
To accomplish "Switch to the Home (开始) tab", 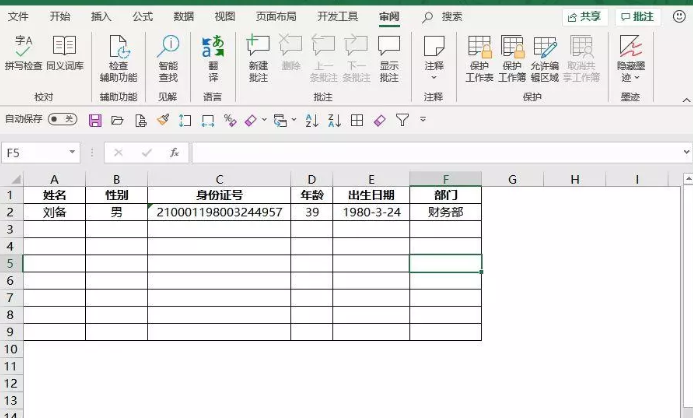I will point(60,17).
